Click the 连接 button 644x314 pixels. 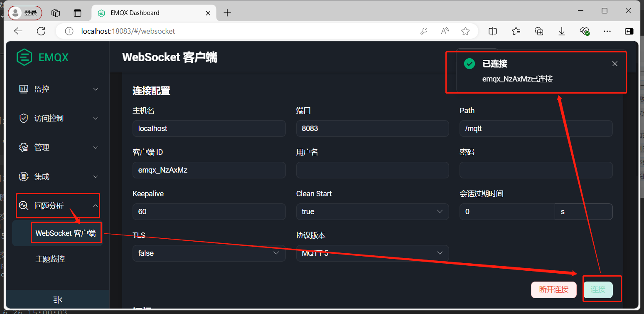pyautogui.click(x=598, y=290)
